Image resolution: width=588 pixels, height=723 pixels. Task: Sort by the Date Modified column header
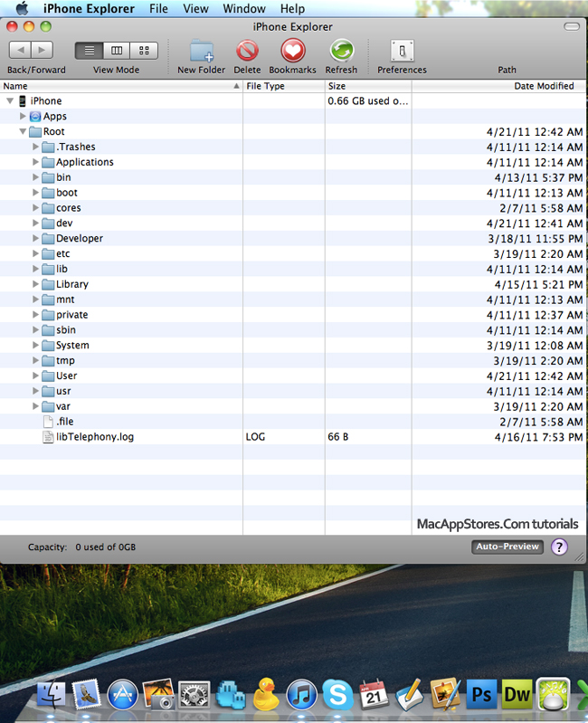click(499, 86)
